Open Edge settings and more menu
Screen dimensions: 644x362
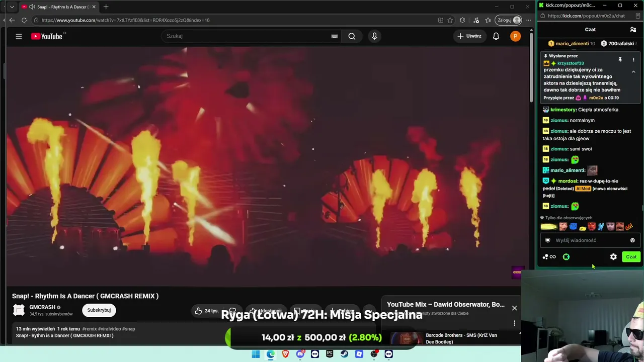click(x=528, y=20)
